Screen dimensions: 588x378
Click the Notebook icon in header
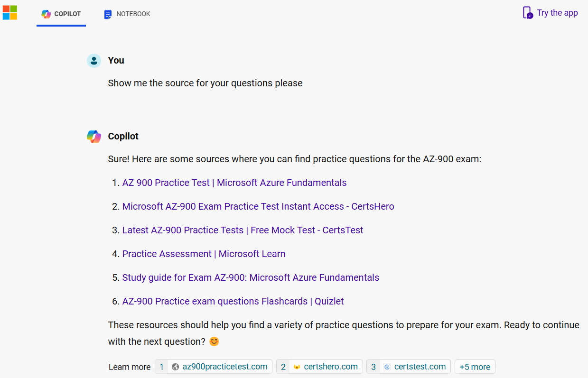(108, 14)
